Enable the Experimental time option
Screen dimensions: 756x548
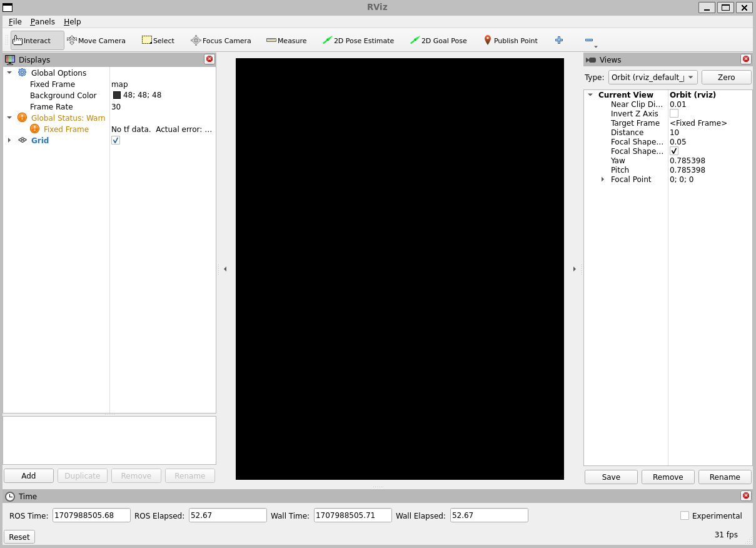pyautogui.click(x=685, y=515)
